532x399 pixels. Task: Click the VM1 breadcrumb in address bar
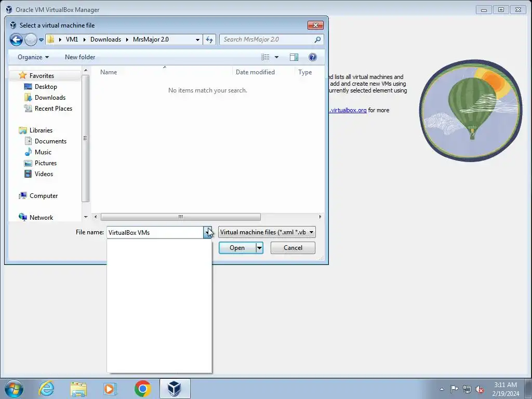[72, 39]
